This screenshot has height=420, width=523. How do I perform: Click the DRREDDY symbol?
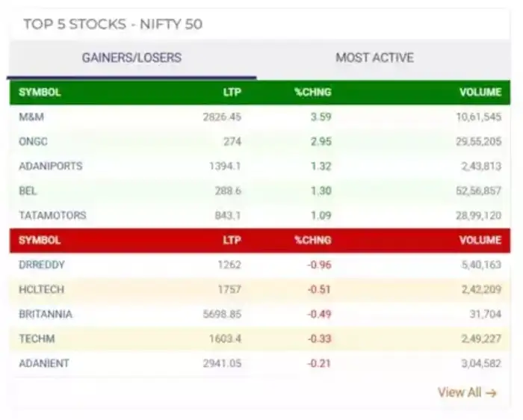43,265
